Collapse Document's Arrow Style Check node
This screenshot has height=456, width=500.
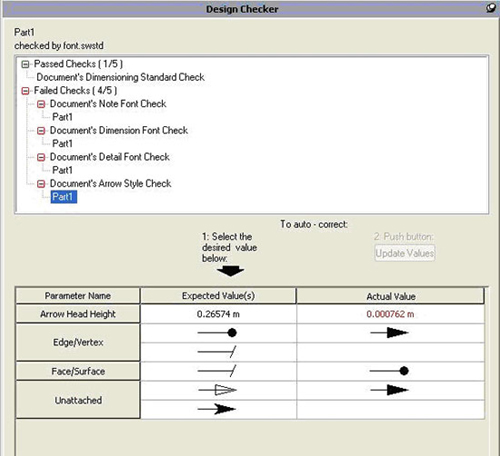click(x=41, y=184)
